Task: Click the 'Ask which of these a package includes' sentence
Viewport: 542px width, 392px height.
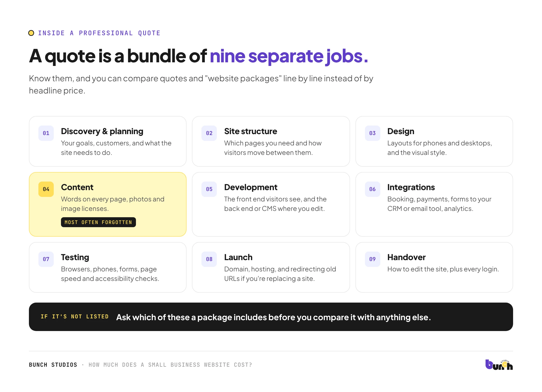Action: pyautogui.click(x=273, y=317)
